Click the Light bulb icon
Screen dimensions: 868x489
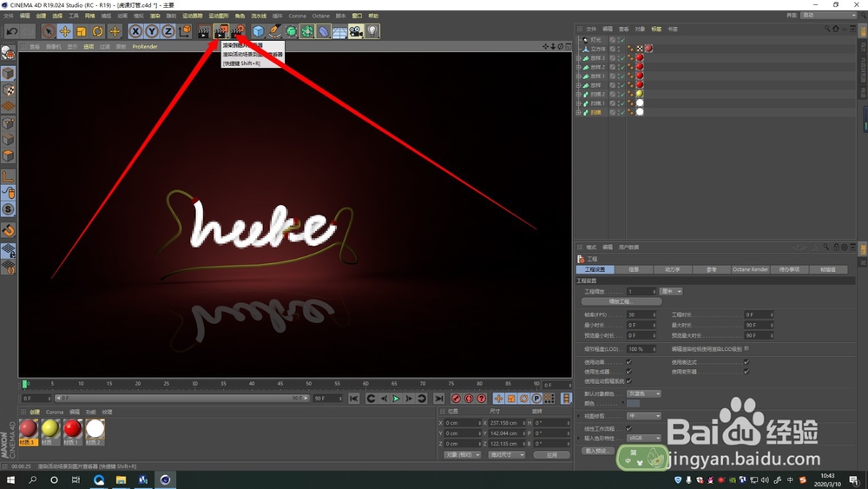click(x=372, y=31)
